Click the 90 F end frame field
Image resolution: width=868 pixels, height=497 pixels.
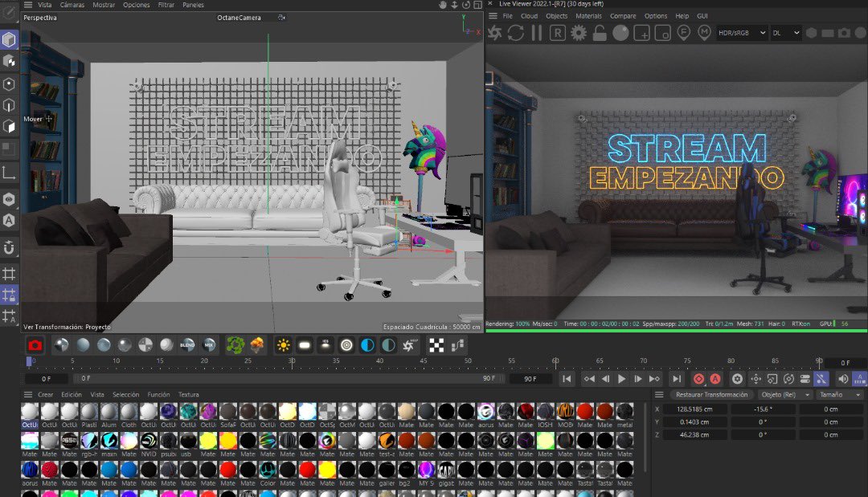click(x=530, y=379)
